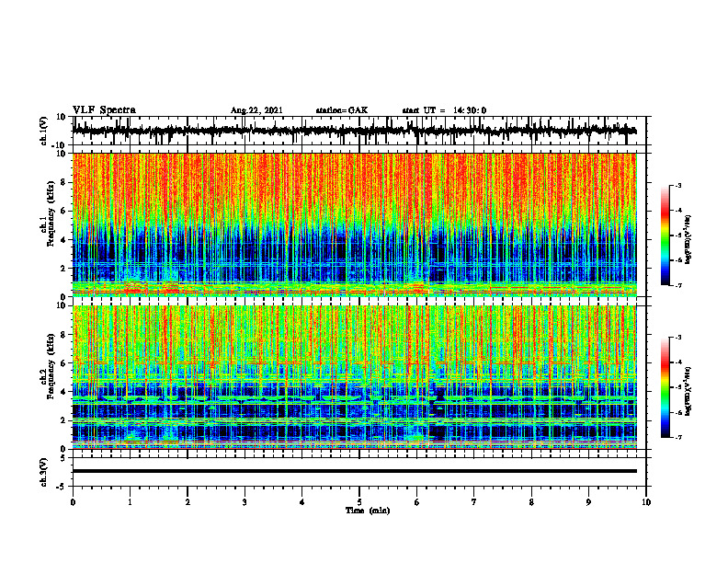
Task: Click the "station=GAK" header text
Action: click(342, 110)
